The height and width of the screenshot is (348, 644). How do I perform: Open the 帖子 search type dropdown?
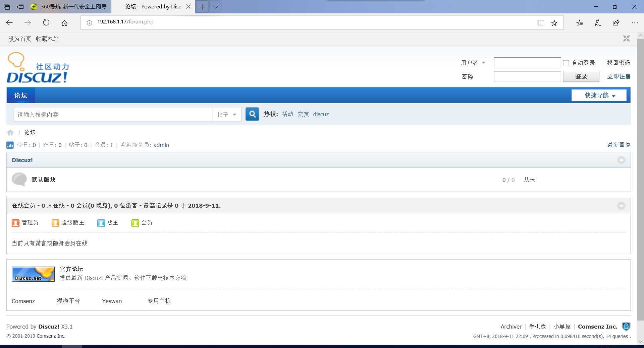click(227, 115)
